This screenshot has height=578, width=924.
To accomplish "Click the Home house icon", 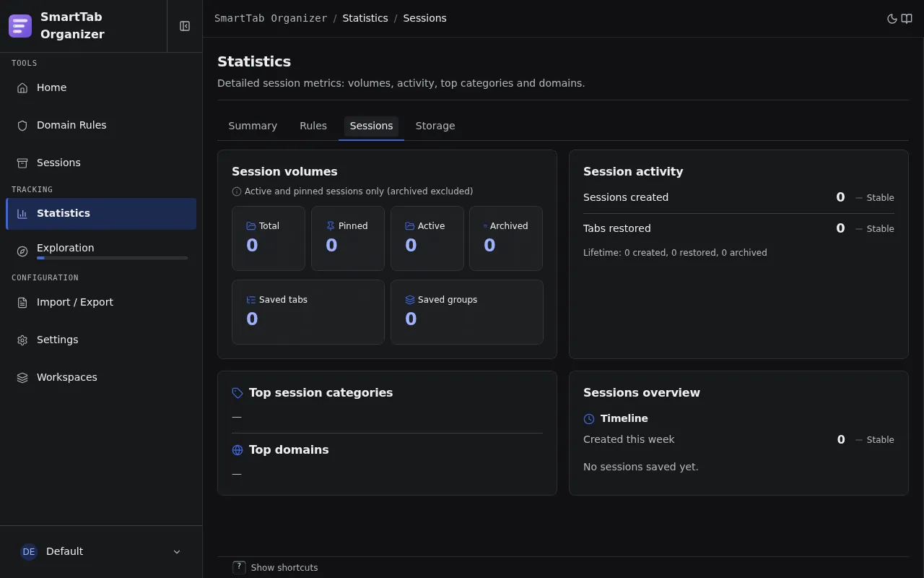I will tap(22, 87).
